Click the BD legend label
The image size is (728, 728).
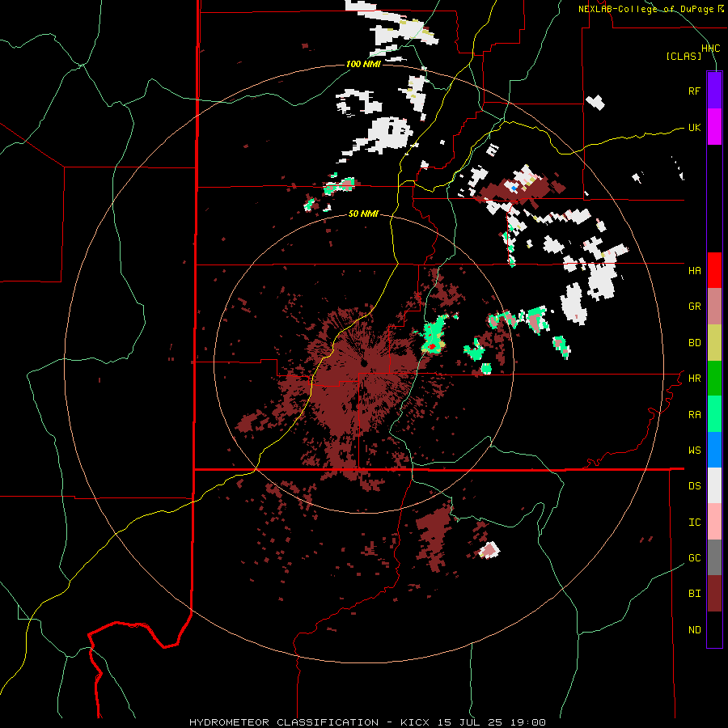[694, 343]
